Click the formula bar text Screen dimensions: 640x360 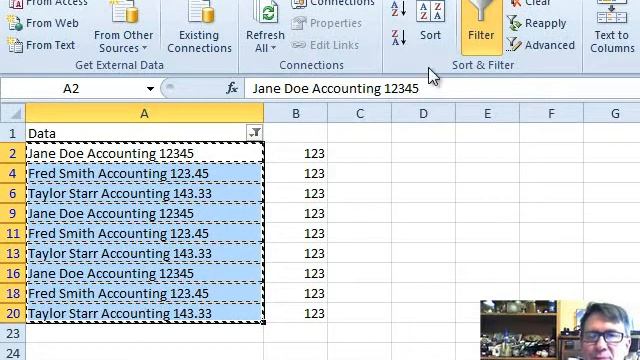336,89
